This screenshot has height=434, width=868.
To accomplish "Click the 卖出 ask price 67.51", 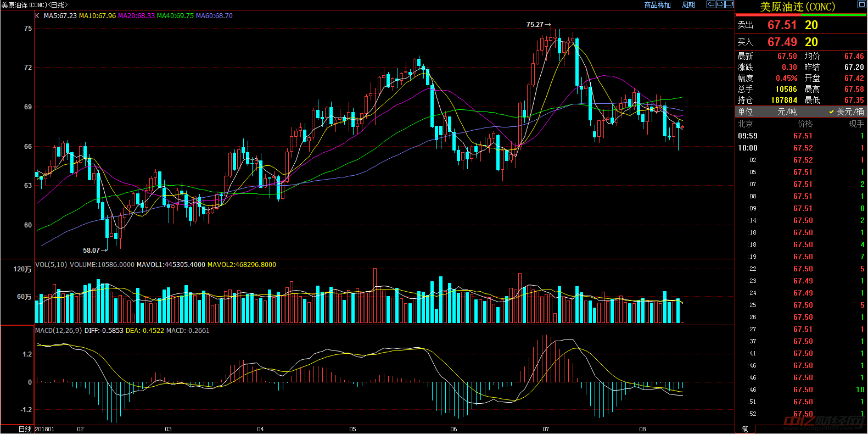I will click(782, 25).
